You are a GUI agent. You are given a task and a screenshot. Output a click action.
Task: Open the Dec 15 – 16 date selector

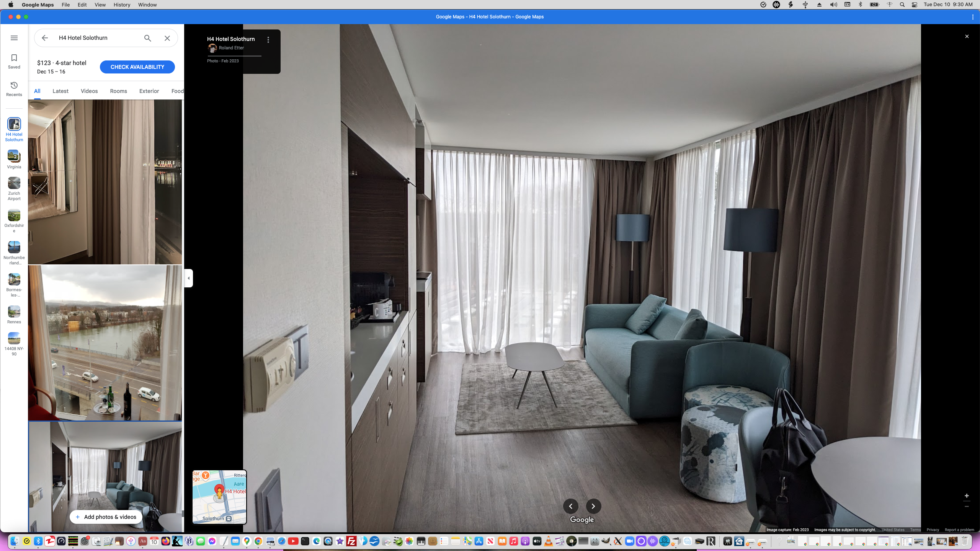coord(51,72)
